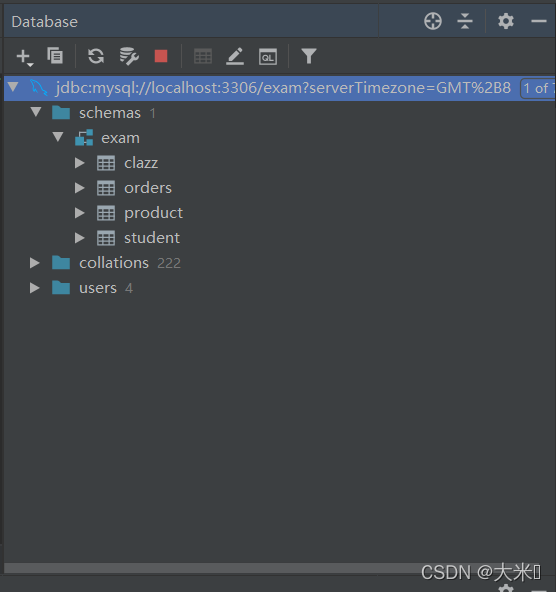Click the collations folder icon
This screenshot has height=592, width=556.
point(61,262)
